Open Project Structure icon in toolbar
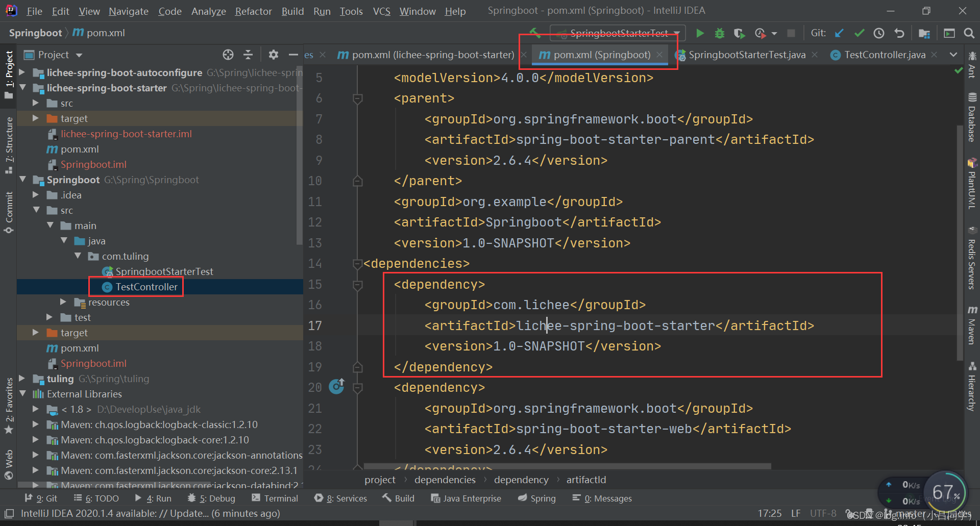Viewport: 980px width, 526px height. (924, 33)
